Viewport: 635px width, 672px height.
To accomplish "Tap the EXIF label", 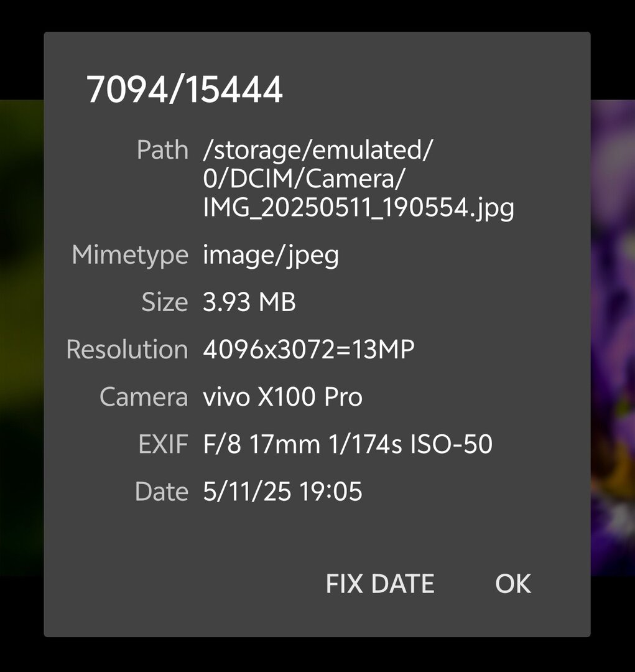I will (163, 444).
